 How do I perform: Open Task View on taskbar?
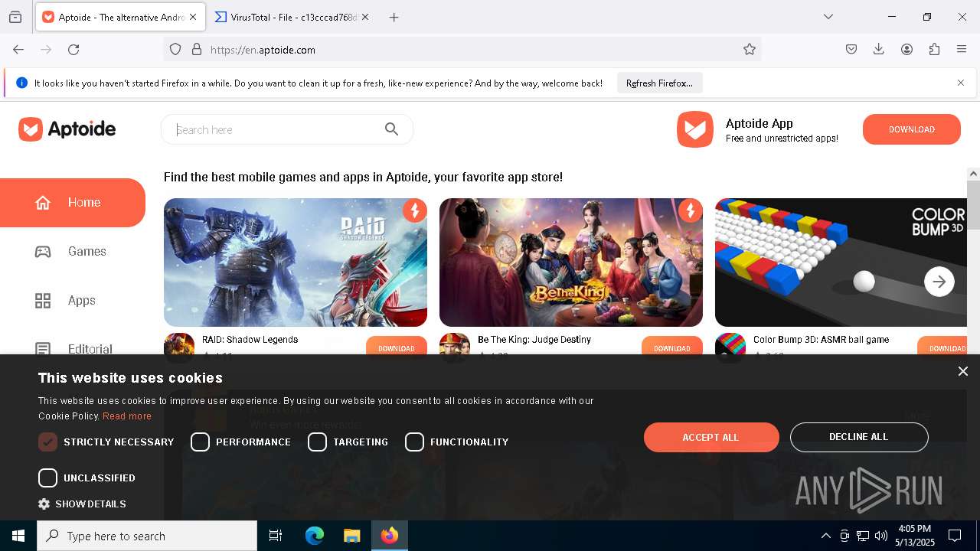276,536
